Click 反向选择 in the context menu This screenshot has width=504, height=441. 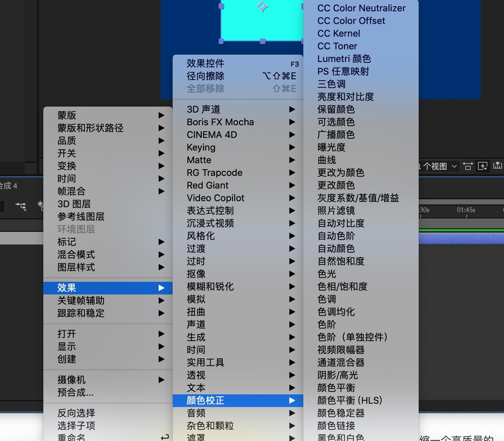(77, 413)
